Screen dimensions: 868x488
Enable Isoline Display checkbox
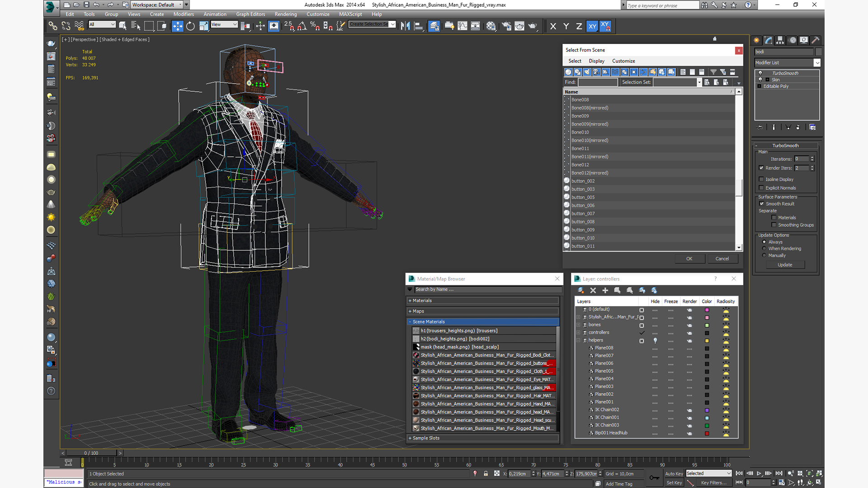click(761, 179)
